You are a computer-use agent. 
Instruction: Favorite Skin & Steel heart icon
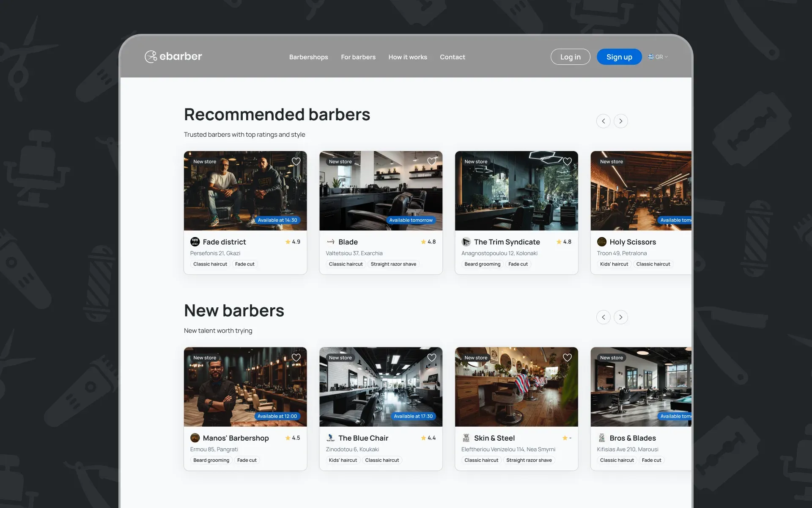(x=567, y=357)
